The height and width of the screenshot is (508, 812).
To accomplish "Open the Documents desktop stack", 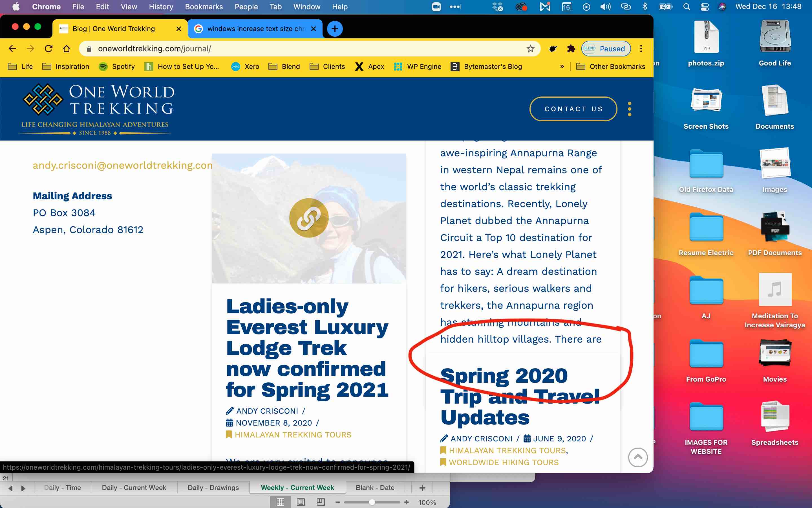I will coord(775,108).
